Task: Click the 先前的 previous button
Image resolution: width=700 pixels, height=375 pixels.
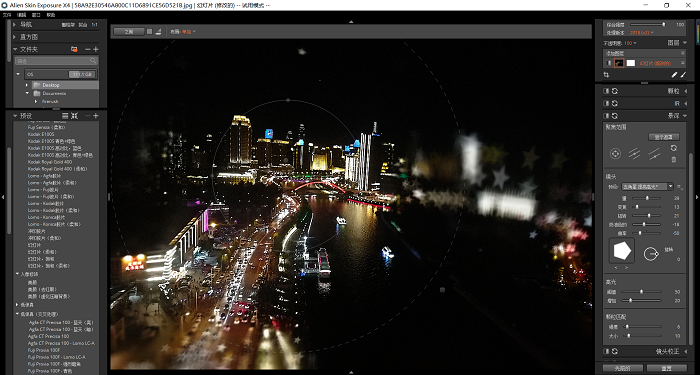Action: coord(622,368)
